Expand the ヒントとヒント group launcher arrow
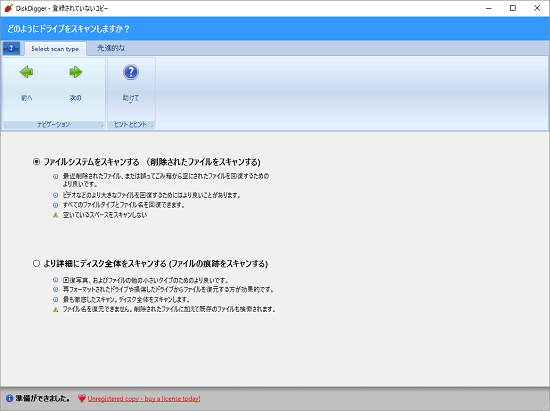The image size is (550, 411). [x=152, y=125]
